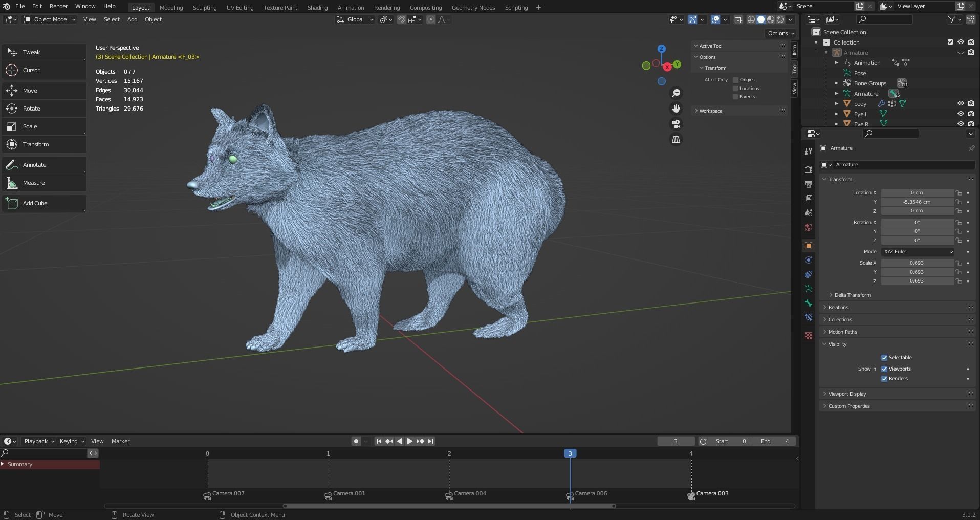Hide the body object in viewport

click(x=961, y=103)
